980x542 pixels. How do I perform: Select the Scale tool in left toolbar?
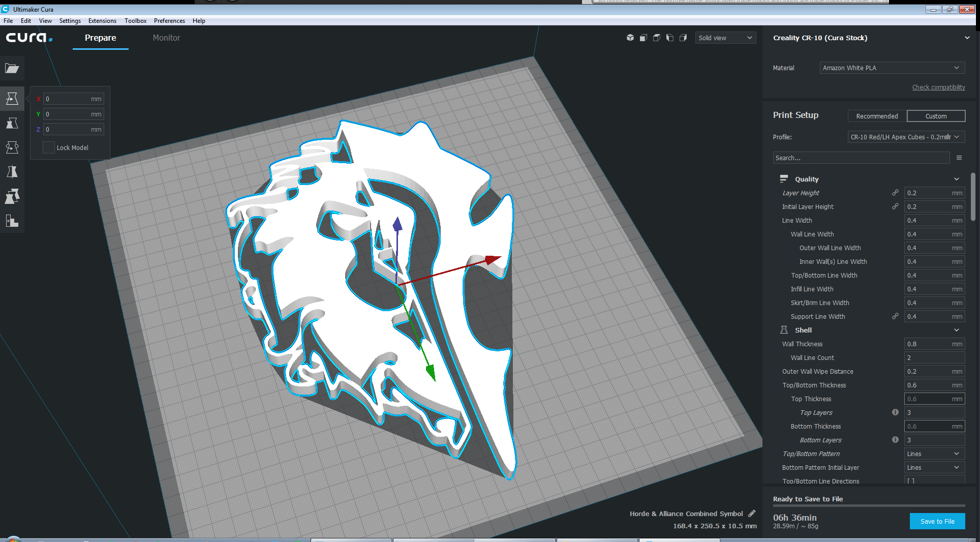[12, 123]
